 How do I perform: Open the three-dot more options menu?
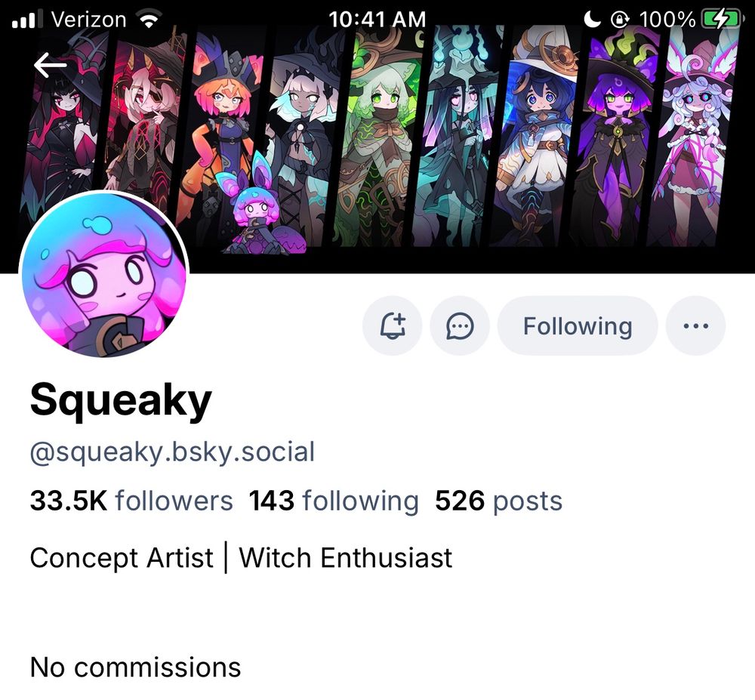[x=696, y=326]
